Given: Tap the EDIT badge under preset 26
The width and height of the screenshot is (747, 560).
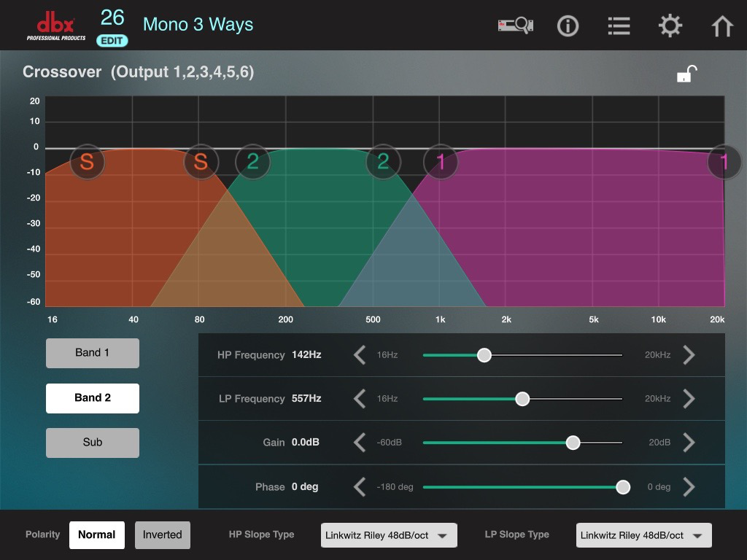Looking at the screenshot, I should 112,41.
